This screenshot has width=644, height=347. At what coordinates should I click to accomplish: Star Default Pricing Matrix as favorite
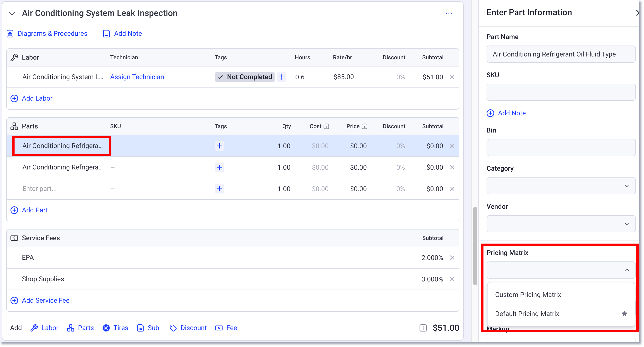pos(624,314)
